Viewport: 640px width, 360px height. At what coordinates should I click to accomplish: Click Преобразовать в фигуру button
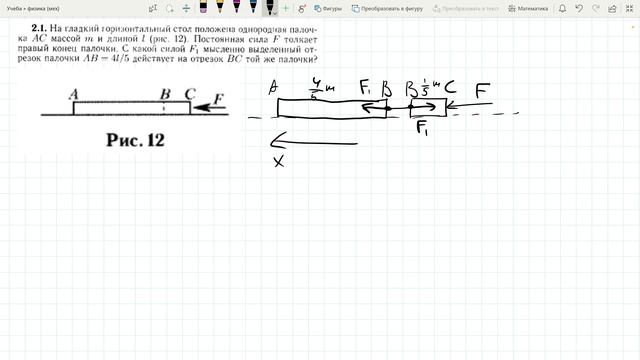click(x=387, y=9)
